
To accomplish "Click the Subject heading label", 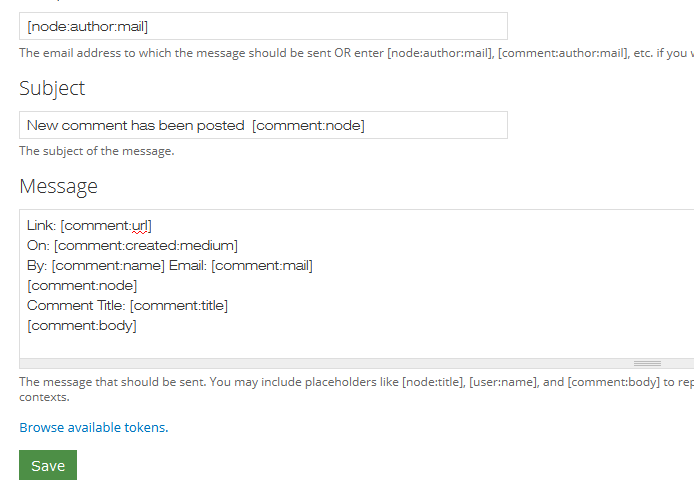I will [52, 89].
